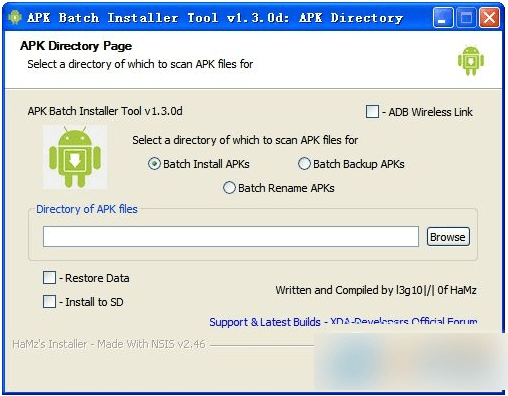Screen dimensions: 508x396
Task: Close the APK Batch Installer window
Action: click(489, 17)
